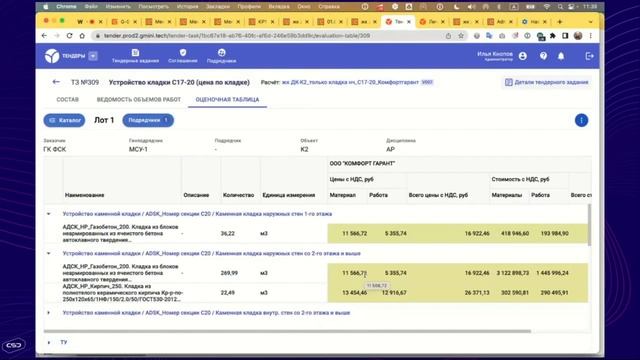640x360 pixels.
Task: Expand the внутр. стен со 2-го этажа group
Action: click(x=49, y=313)
